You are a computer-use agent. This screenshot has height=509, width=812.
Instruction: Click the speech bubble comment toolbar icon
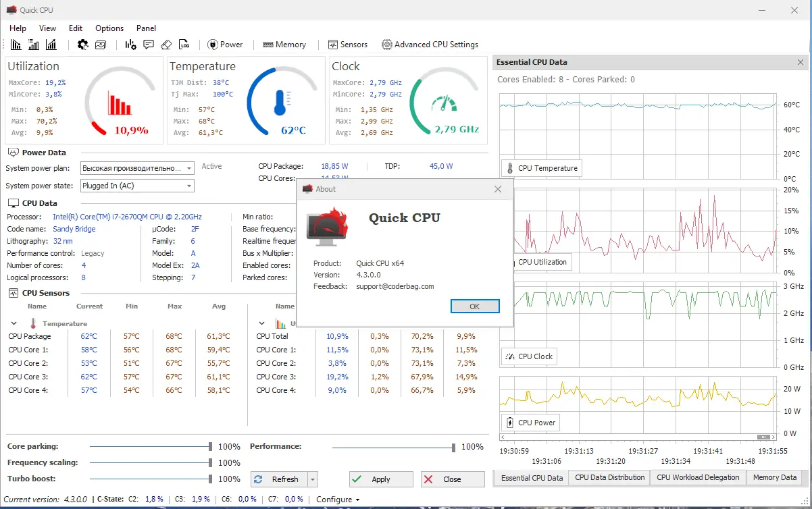click(x=149, y=45)
